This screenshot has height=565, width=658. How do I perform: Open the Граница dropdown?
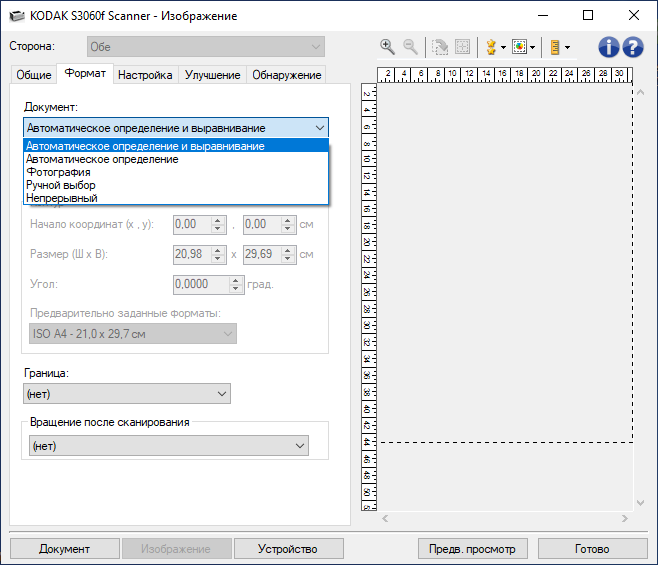click(127, 394)
